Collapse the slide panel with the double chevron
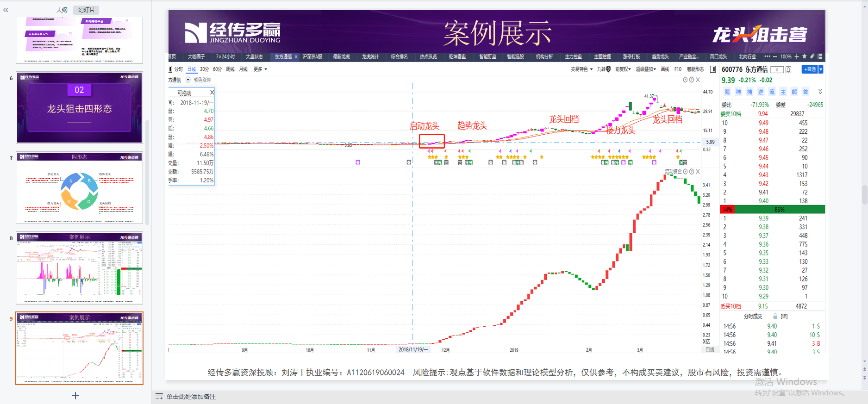Image resolution: width=868 pixels, height=404 pixels. coord(6,10)
